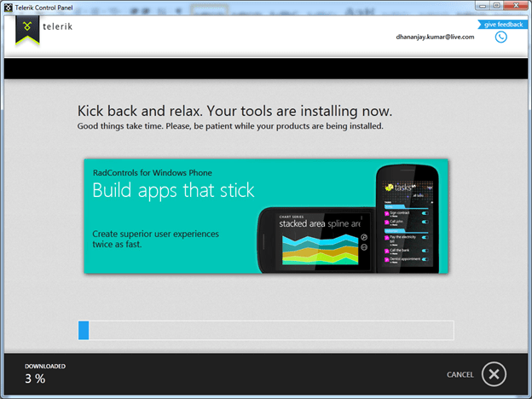Click the Telerik Control Panel title bar icon
This screenshot has width=532, height=399.
8,6
